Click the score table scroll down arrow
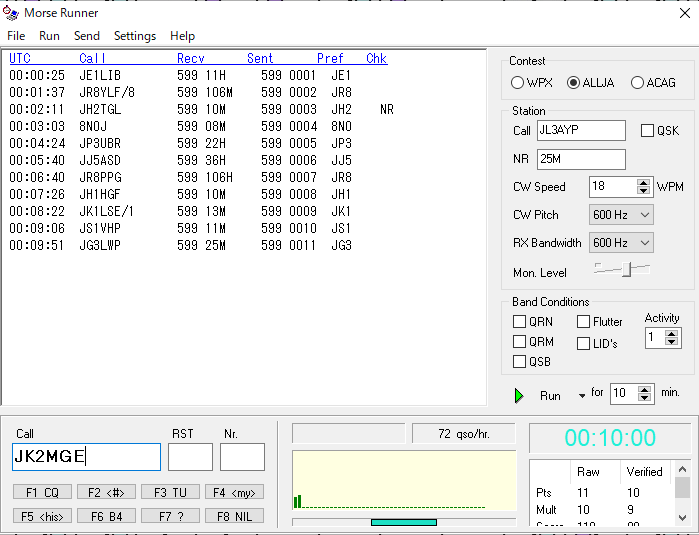This screenshot has width=699, height=535. point(682,518)
